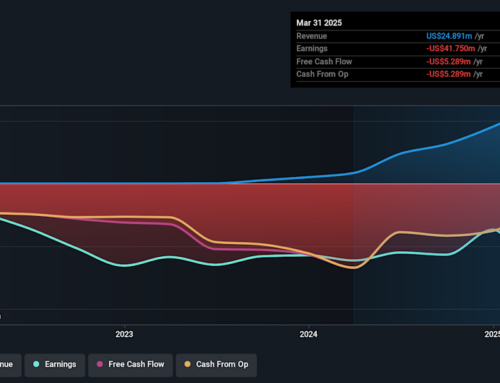Image resolution: width=500 pixels, height=383 pixels.
Task: Click the Cash From Op value in tooltip
Action: coord(448,74)
